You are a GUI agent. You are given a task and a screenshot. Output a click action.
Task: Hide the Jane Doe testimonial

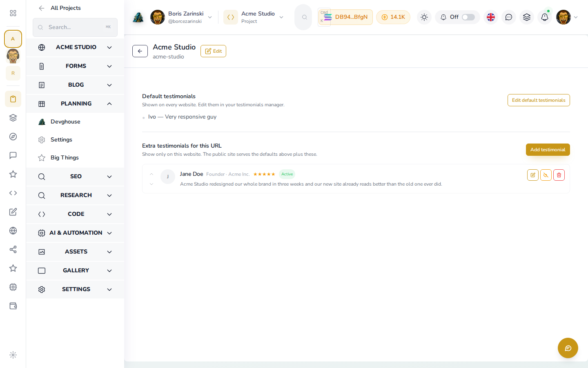[546, 175]
